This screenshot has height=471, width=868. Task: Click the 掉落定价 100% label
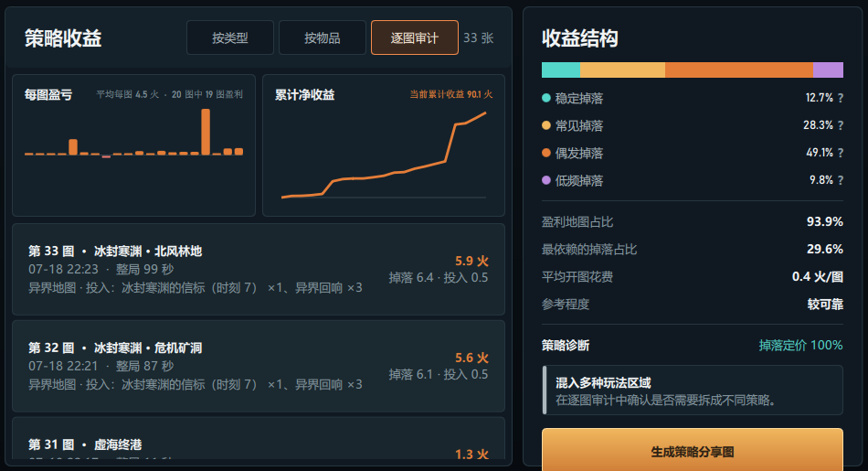point(800,345)
